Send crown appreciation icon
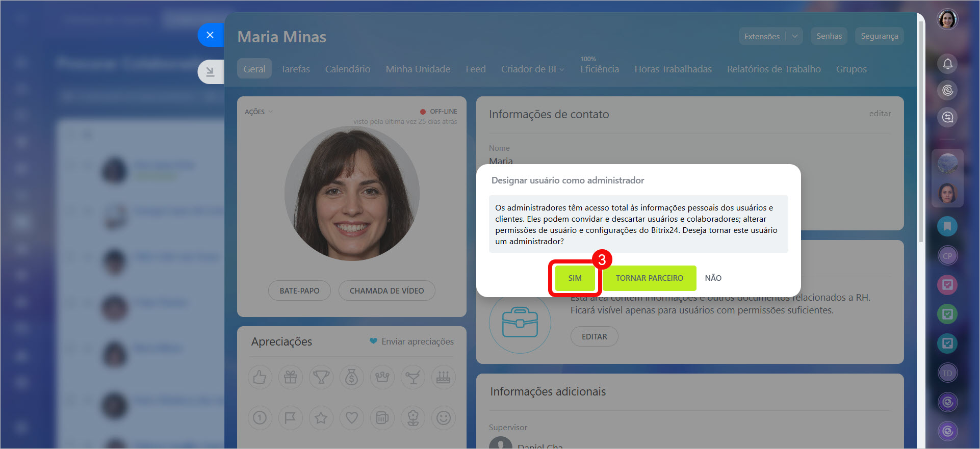This screenshot has width=980, height=449. [382, 377]
